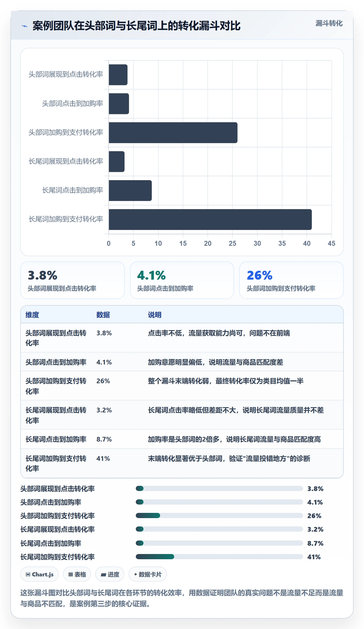
Task: Click the 漏斗转化 tag in header
Action: pos(329,23)
